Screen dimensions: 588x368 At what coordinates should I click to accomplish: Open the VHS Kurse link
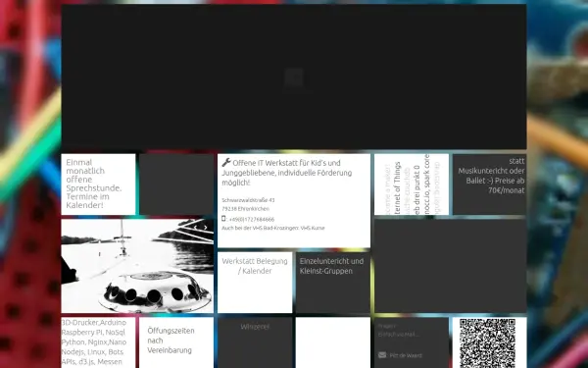(x=313, y=228)
